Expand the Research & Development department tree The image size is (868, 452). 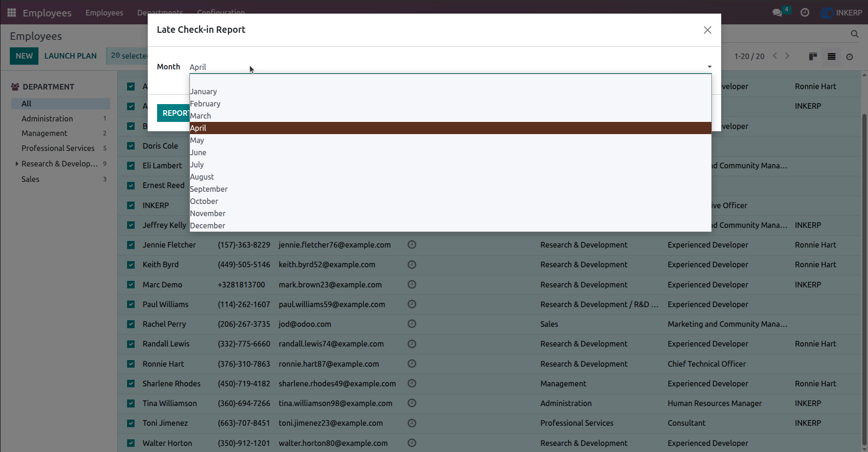(x=17, y=164)
